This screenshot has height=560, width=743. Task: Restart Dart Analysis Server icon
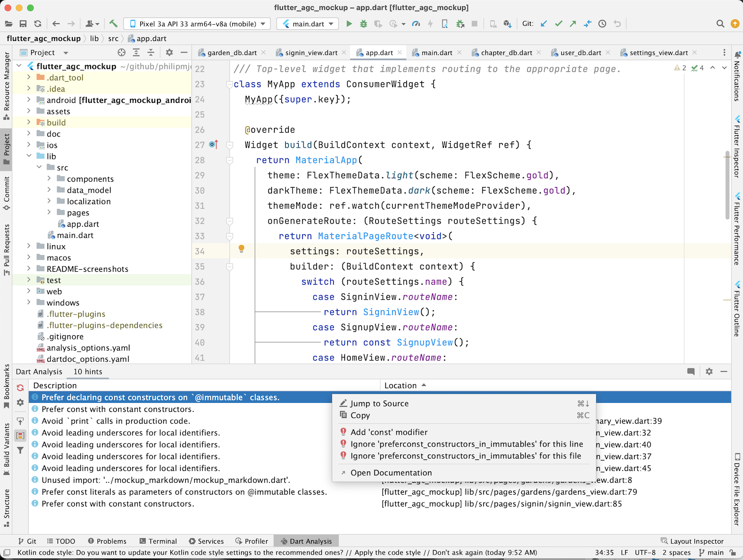20,388
